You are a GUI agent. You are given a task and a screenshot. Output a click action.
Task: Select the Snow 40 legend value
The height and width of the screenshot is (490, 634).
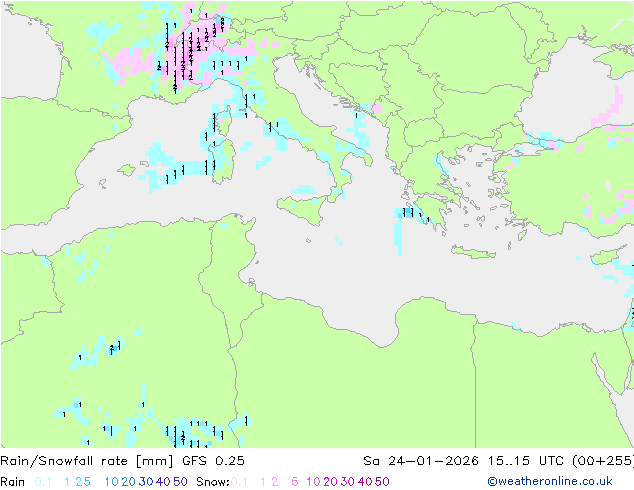tap(365, 482)
